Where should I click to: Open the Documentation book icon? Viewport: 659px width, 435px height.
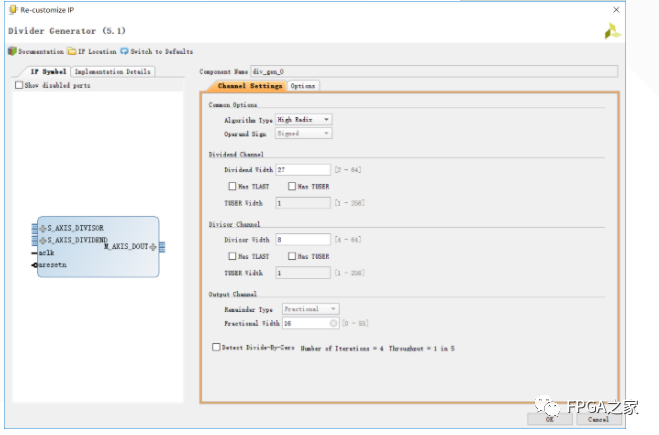coord(11,51)
